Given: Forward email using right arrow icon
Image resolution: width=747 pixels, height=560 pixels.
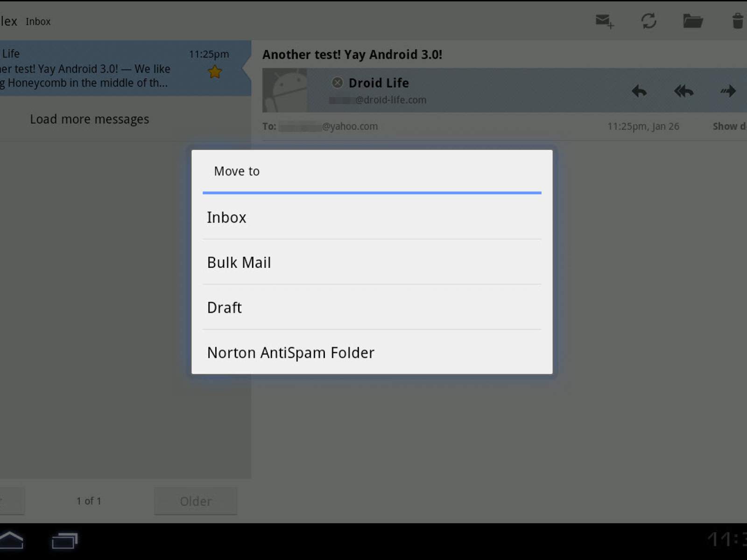Looking at the screenshot, I should click(x=727, y=91).
